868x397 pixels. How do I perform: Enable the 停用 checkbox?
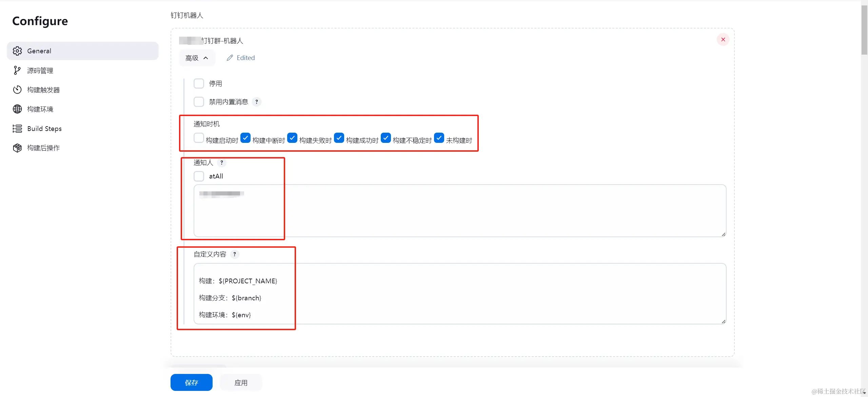click(199, 83)
